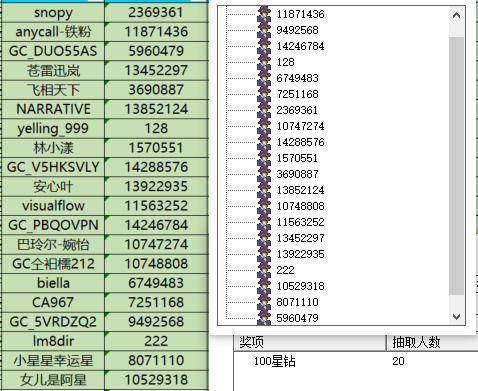Select the spreadsheet cell 林小漾
This screenshot has height=391, width=478.
coord(53,148)
